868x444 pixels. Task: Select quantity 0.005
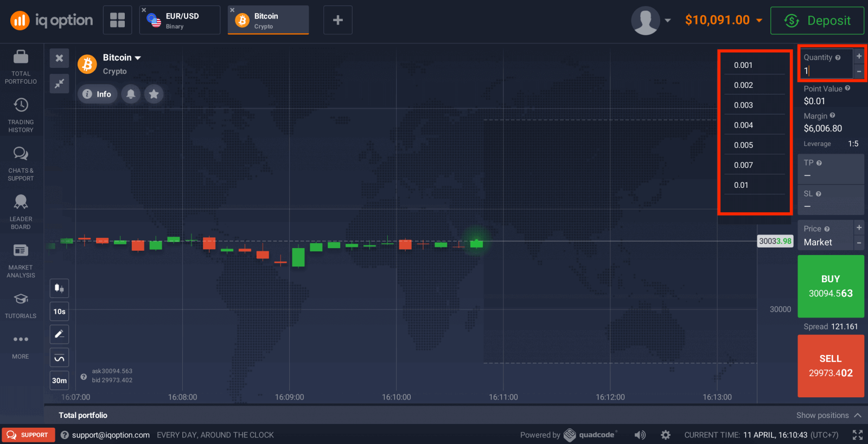click(755, 145)
